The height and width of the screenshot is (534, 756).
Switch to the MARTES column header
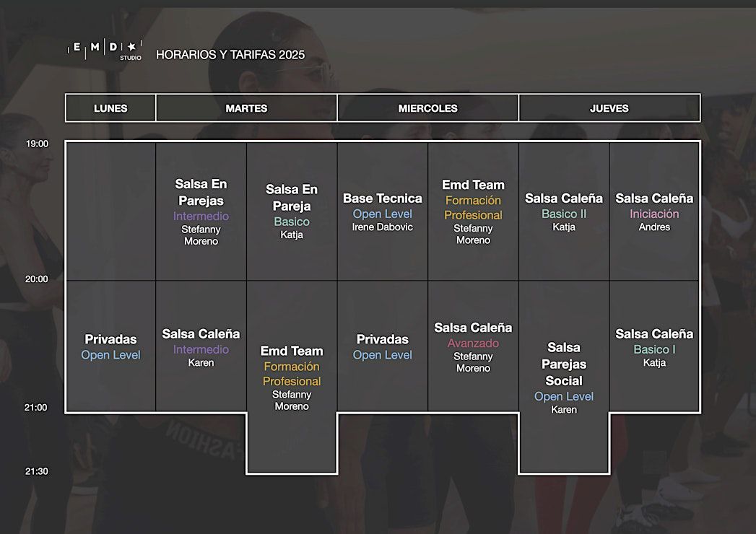[x=246, y=108]
